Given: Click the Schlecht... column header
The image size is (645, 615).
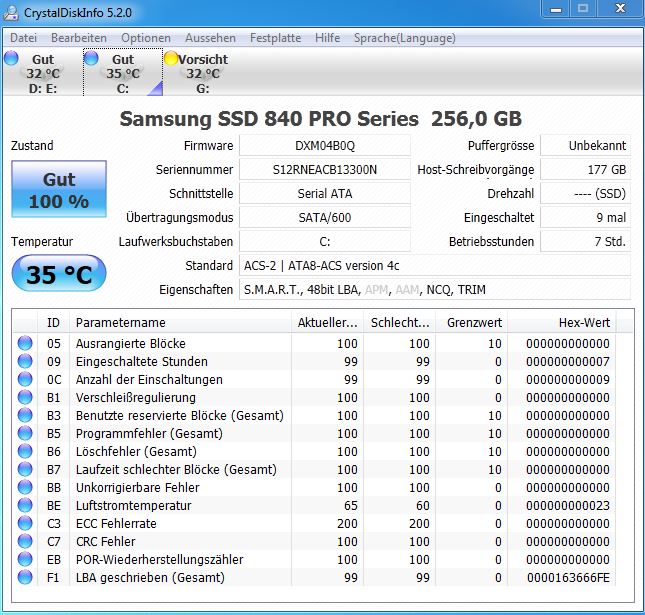Looking at the screenshot, I should pyautogui.click(x=399, y=323).
